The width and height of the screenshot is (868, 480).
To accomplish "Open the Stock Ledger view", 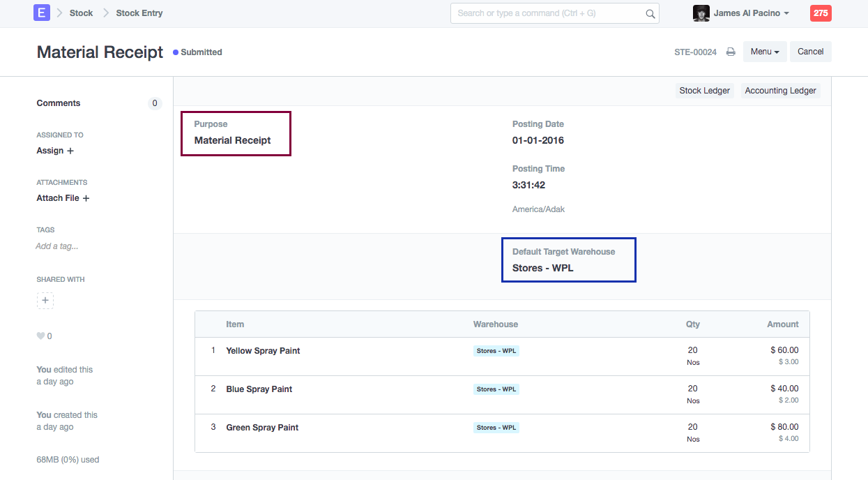I will [x=704, y=91].
